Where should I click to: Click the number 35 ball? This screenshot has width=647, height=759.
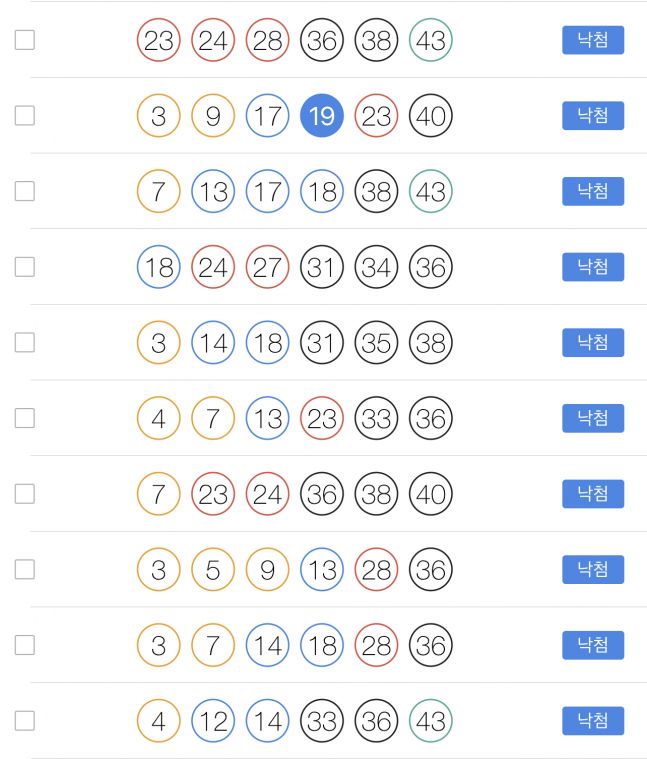click(376, 343)
